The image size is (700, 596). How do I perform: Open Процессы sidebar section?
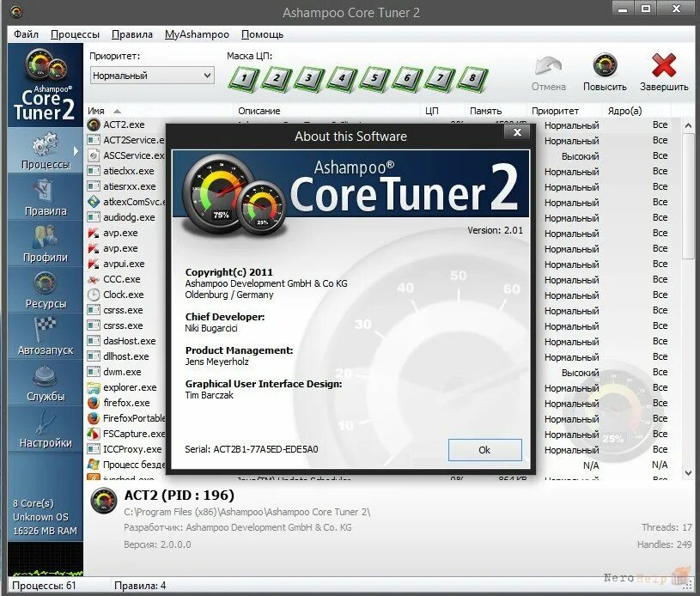[x=45, y=151]
